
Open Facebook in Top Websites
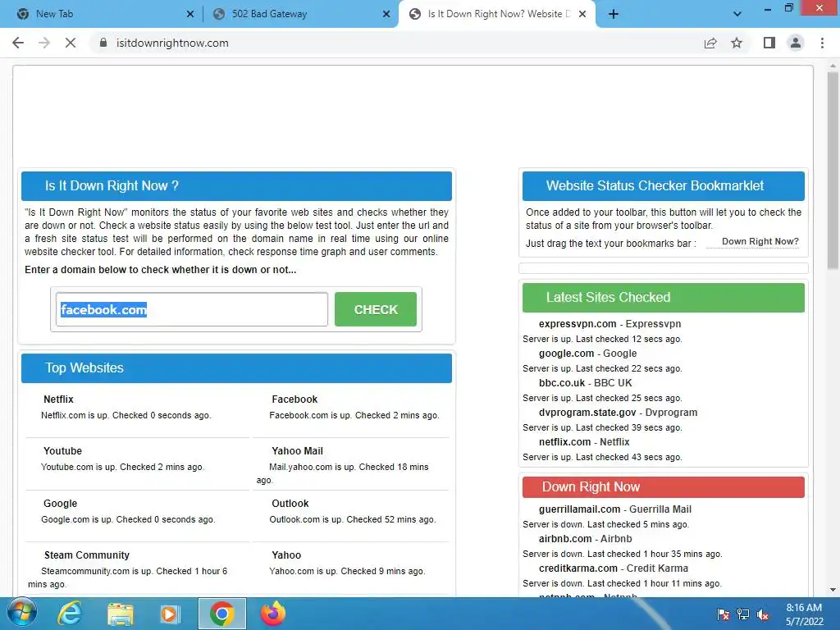294,399
